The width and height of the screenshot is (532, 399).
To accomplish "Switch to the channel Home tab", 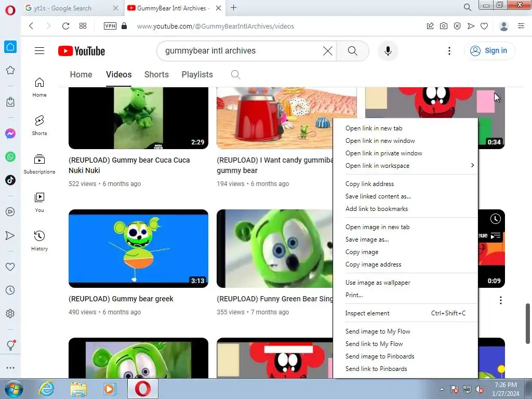I will pyautogui.click(x=81, y=74).
